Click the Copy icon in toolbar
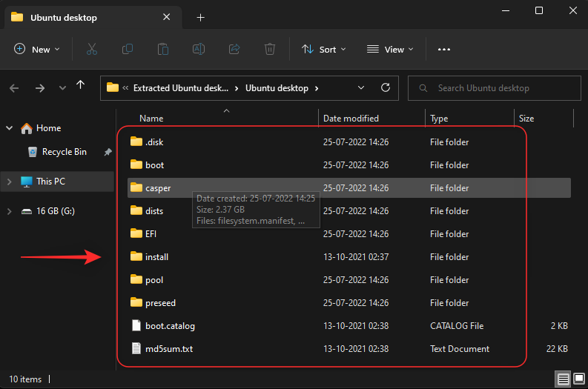This screenshot has width=588, height=389. click(128, 49)
